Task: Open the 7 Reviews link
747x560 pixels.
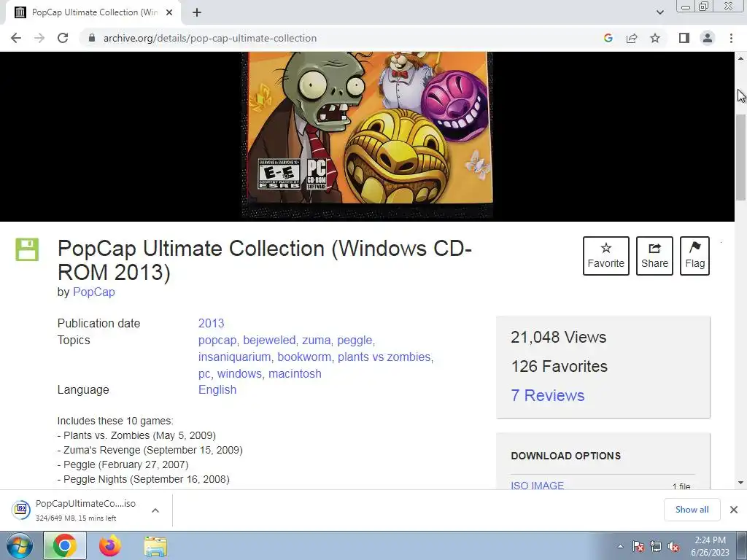Action: click(x=547, y=396)
